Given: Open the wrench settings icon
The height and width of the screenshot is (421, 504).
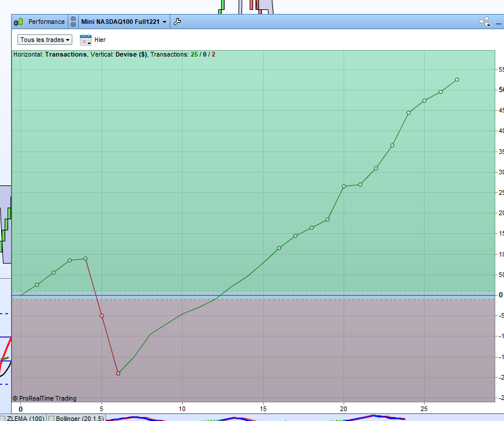Looking at the screenshot, I should [177, 22].
